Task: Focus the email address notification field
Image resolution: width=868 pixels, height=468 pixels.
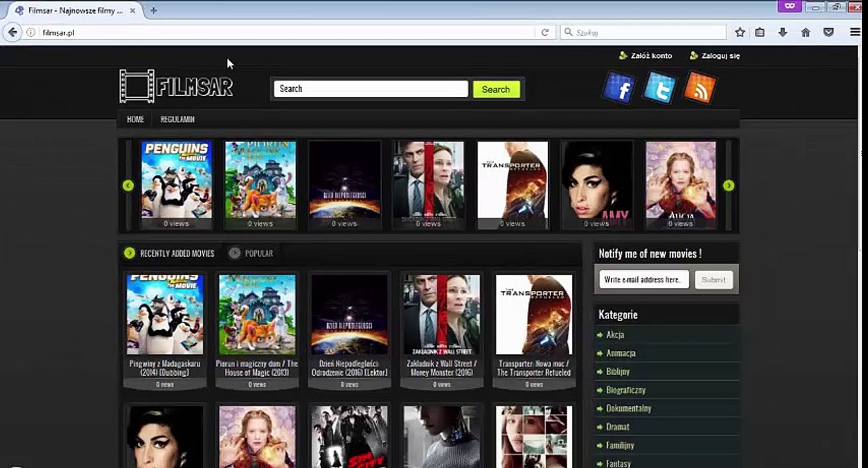Action: tap(644, 279)
